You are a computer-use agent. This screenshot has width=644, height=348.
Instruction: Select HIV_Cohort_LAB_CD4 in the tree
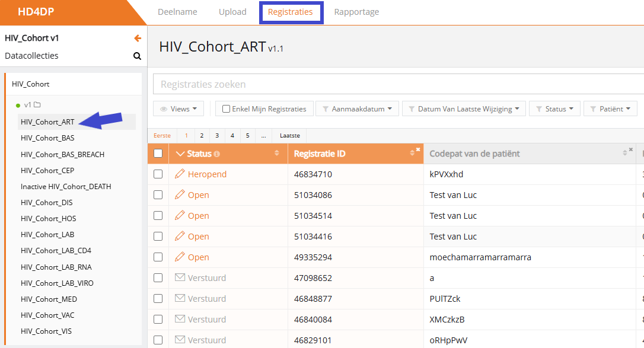56,251
